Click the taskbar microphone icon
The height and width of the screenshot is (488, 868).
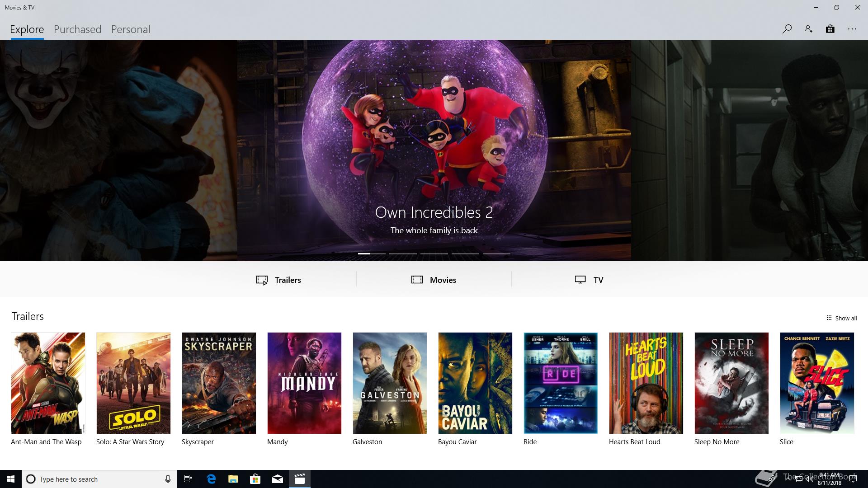pos(168,479)
